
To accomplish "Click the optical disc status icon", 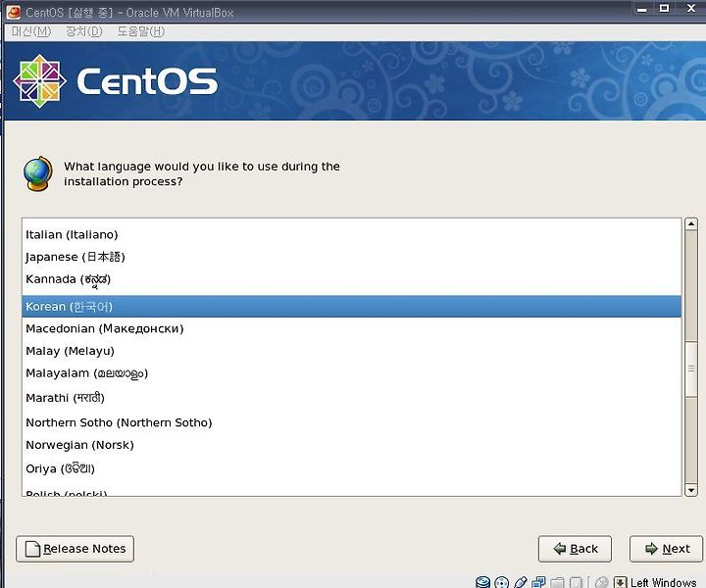I will point(502,582).
